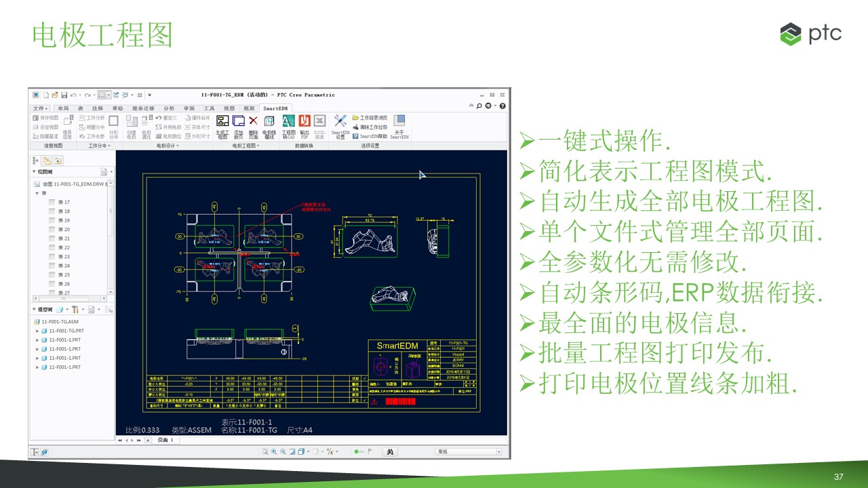This screenshot has width=868, height=488.
Task: Click the 电极移模线 icon in ribbon
Action: pos(269,121)
